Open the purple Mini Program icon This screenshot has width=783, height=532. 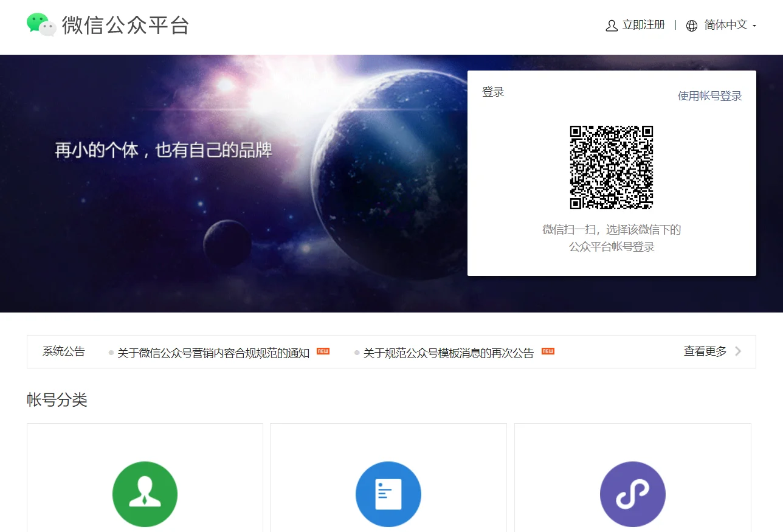tap(633, 494)
